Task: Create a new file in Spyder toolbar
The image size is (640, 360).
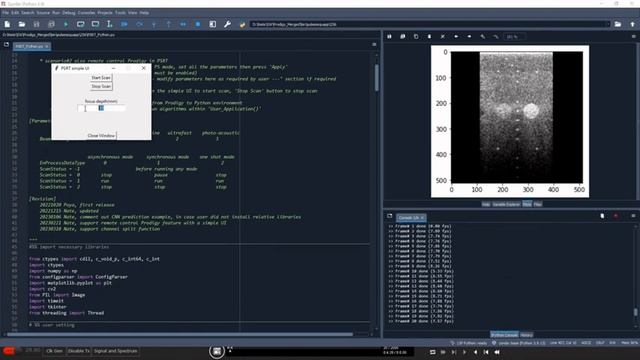Action: pos(7,24)
